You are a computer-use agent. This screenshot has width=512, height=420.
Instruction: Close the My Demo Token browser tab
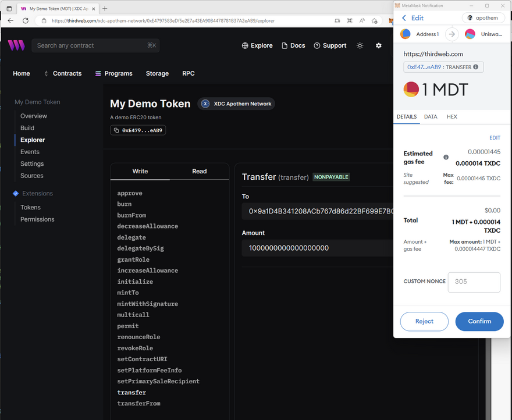(94, 9)
